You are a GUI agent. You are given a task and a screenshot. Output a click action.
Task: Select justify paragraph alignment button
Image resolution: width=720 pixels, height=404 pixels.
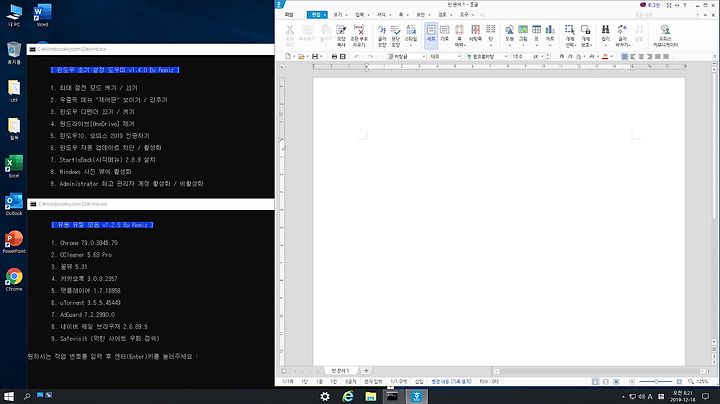point(624,56)
